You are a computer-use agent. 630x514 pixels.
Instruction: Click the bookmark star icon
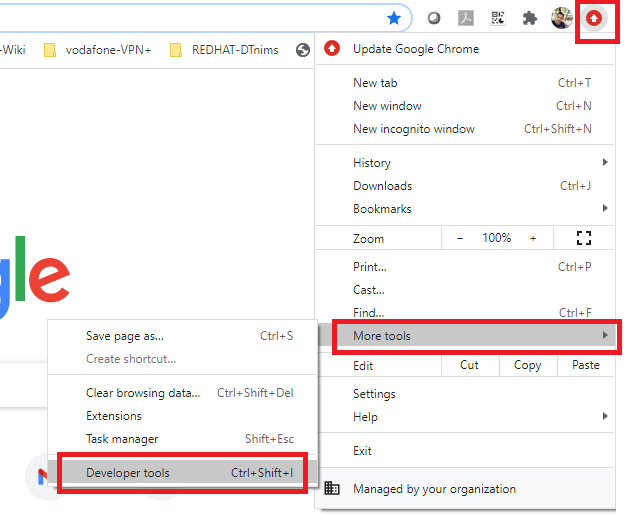(x=393, y=18)
